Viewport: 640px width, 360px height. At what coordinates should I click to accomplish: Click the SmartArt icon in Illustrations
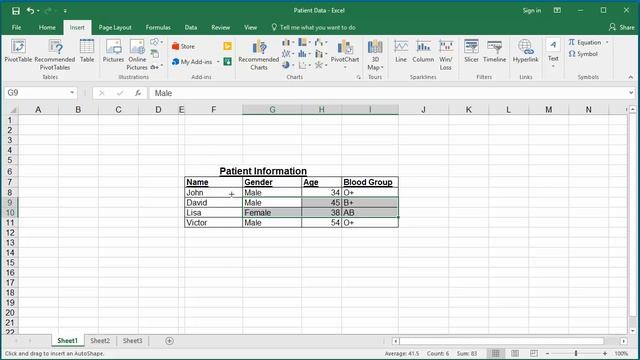tap(155, 54)
